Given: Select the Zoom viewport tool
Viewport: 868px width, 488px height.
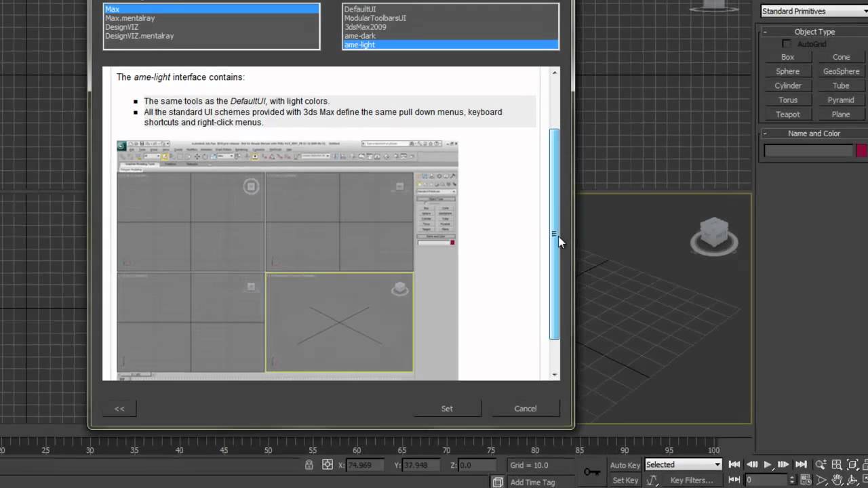Looking at the screenshot, I should pos(821,464).
